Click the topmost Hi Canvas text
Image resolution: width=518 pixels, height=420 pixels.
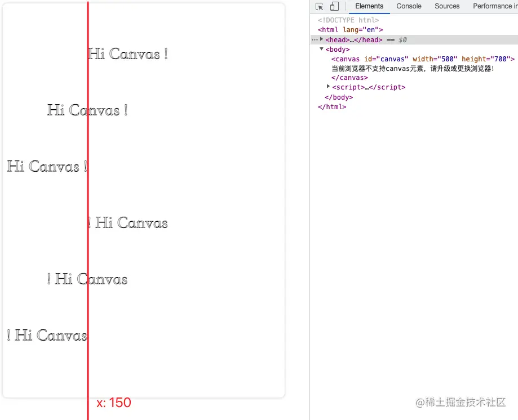click(x=128, y=53)
